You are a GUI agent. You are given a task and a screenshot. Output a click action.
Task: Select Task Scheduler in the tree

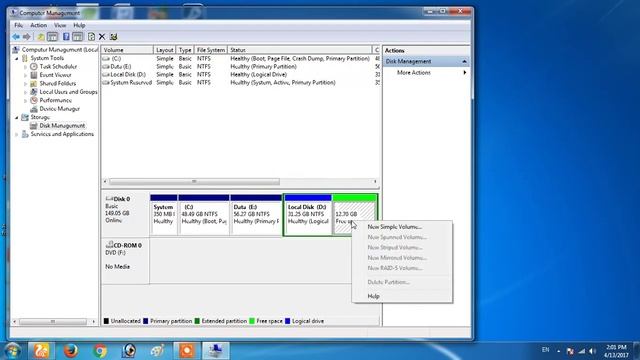(58, 67)
